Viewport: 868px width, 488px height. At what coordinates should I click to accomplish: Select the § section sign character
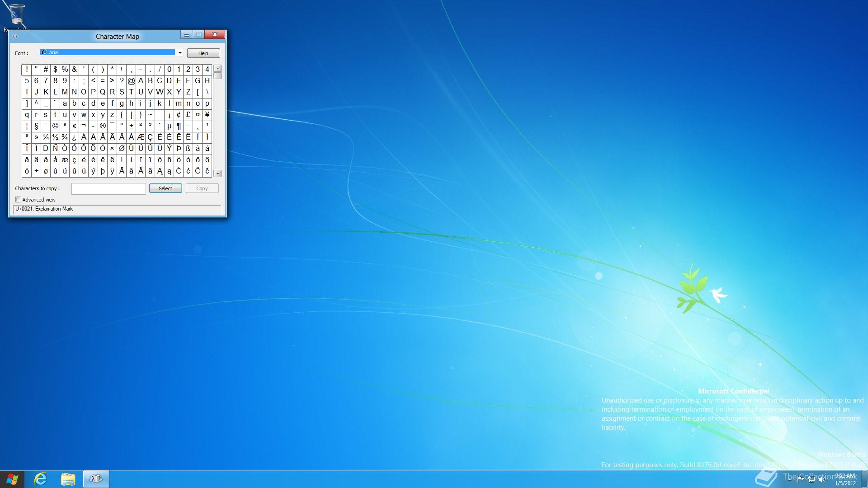36,126
